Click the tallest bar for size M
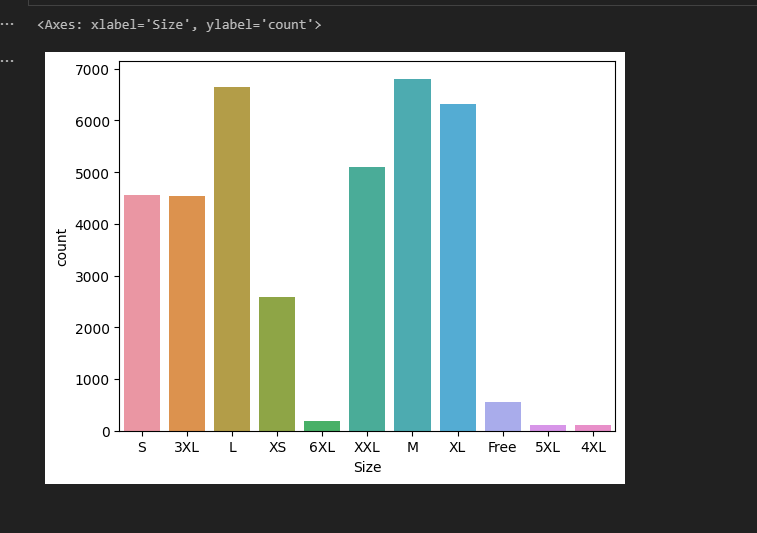This screenshot has height=533, width=757. click(412, 255)
